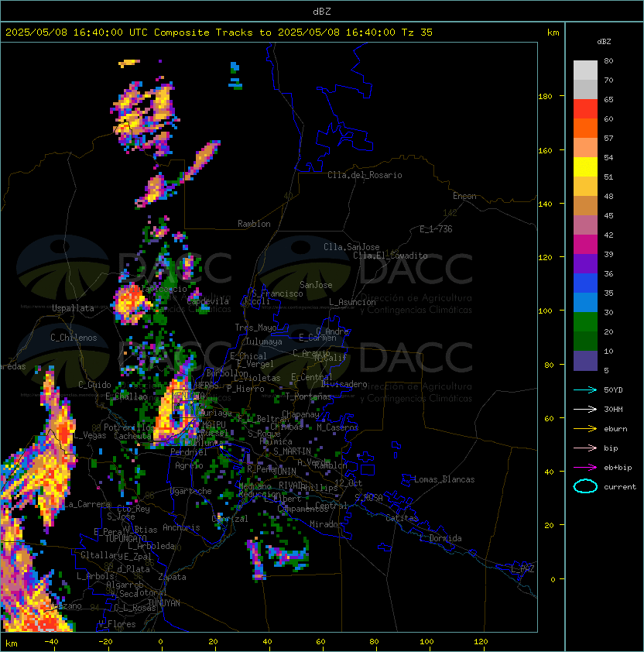The height and width of the screenshot is (652, 644).
Task: Click the magenta eb+bip arrow in the legend
Action: click(x=585, y=468)
